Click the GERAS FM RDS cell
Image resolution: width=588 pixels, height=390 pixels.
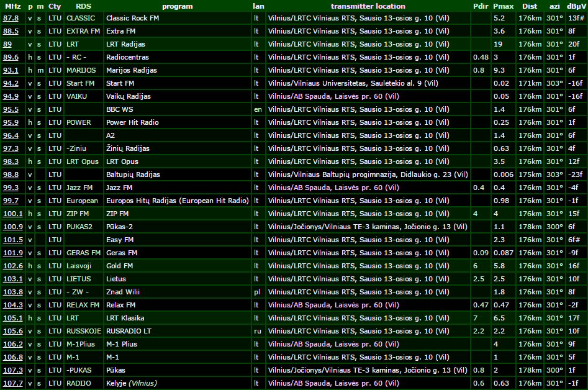pos(84,253)
